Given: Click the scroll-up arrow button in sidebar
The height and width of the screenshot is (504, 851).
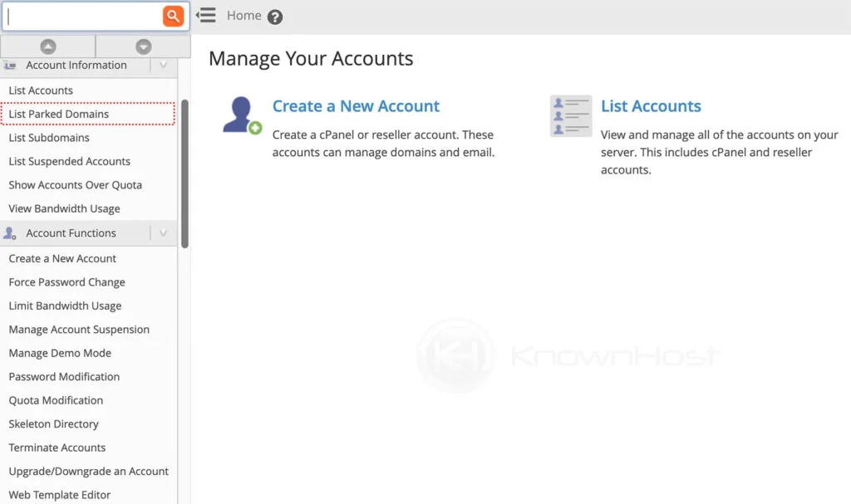Looking at the screenshot, I should (47, 46).
